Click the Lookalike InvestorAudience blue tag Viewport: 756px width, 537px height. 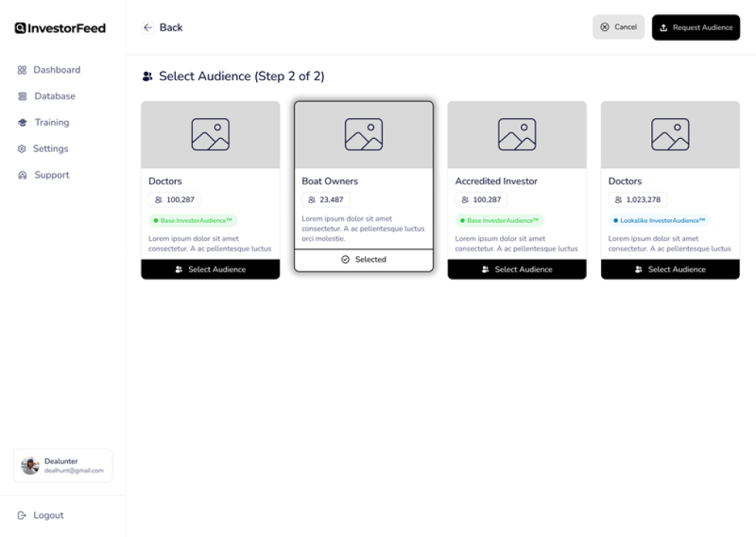(x=659, y=221)
